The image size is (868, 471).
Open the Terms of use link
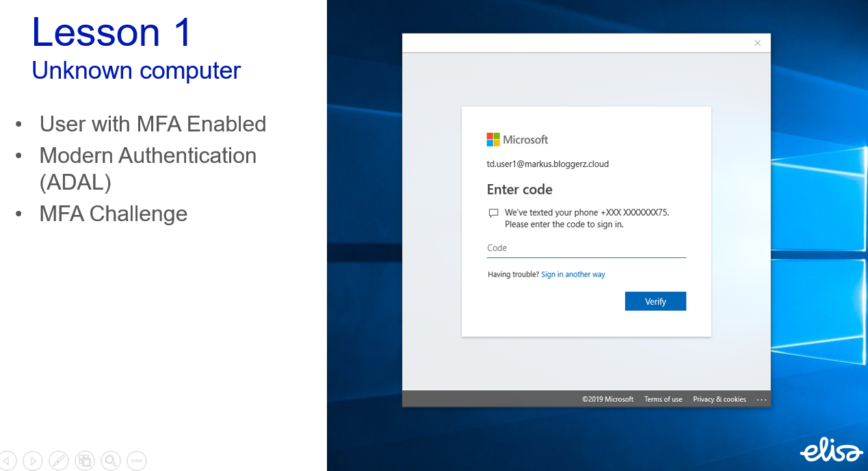click(663, 399)
